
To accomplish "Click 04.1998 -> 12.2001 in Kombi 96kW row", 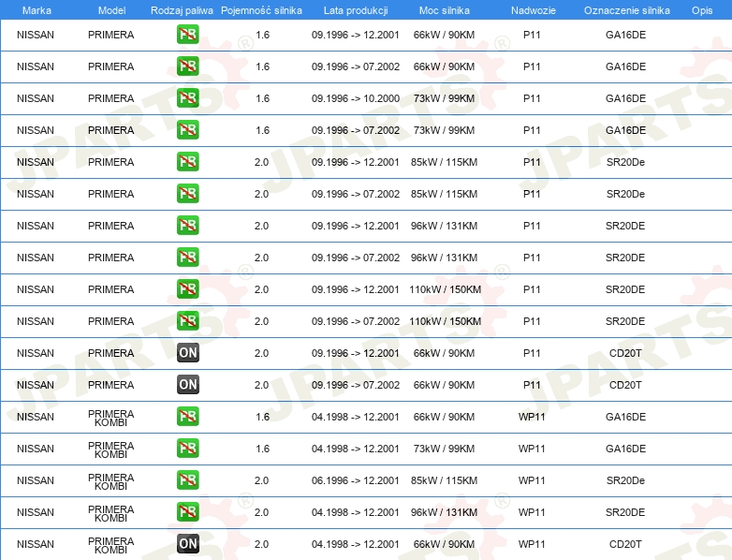I will [x=356, y=512].
